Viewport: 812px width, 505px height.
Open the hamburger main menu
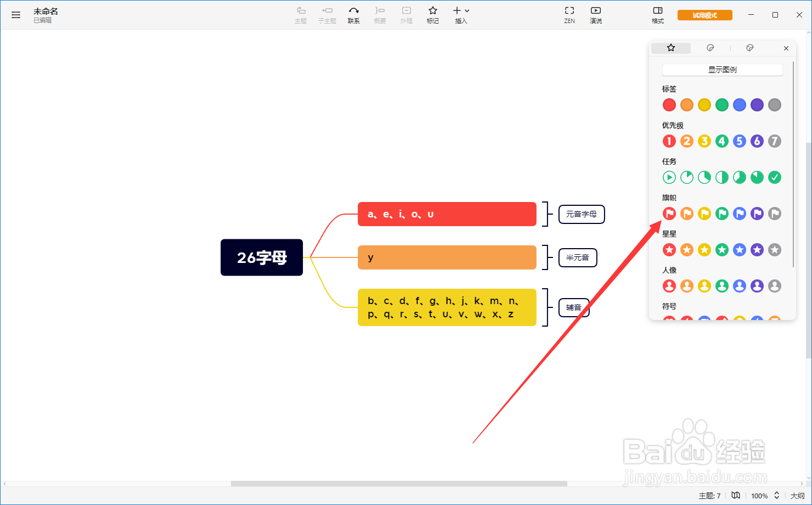point(16,15)
